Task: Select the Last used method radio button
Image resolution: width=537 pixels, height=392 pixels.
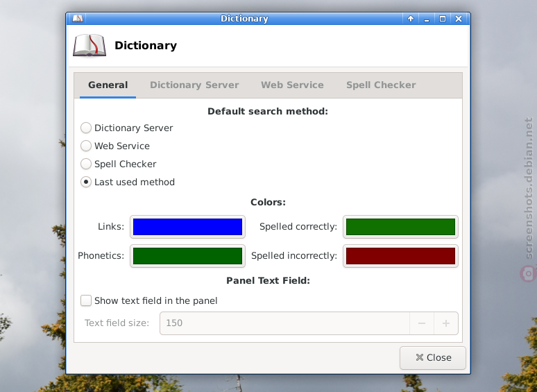Action: click(x=86, y=182)
